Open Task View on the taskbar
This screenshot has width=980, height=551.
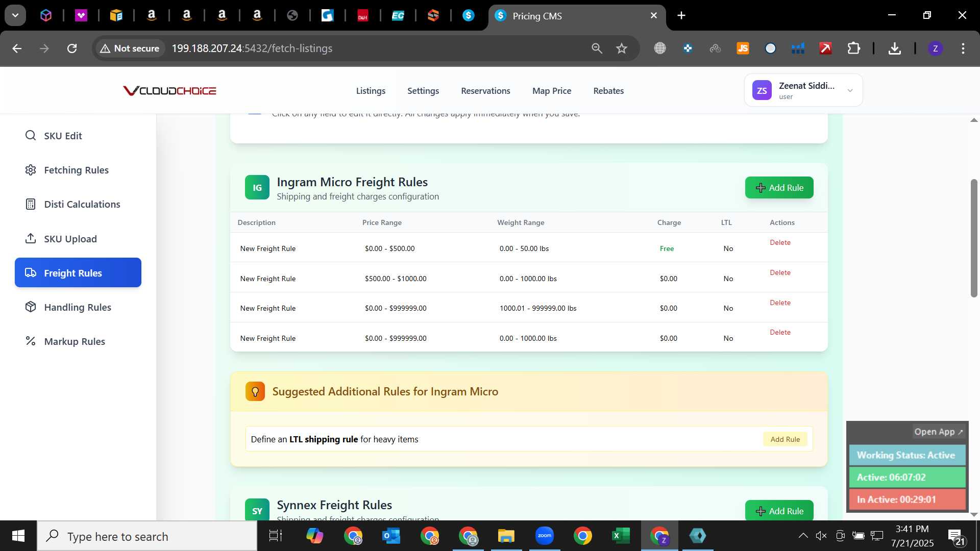pos(276,536)
